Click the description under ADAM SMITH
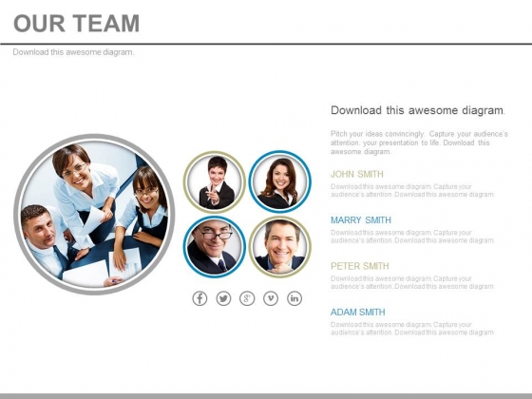 click(412, 329)
